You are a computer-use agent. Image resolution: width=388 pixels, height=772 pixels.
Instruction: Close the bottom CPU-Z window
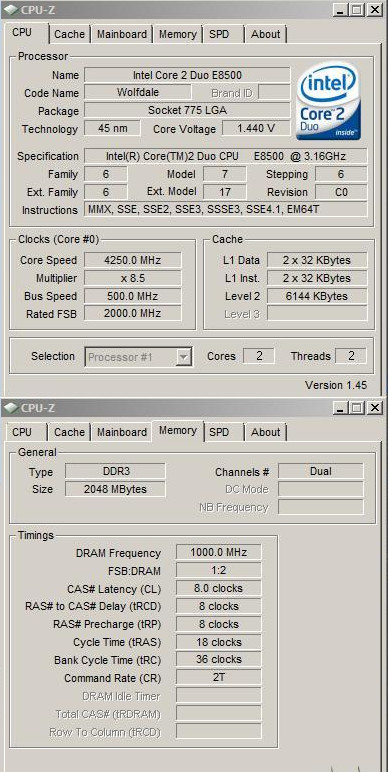click(x=375, y=408)
